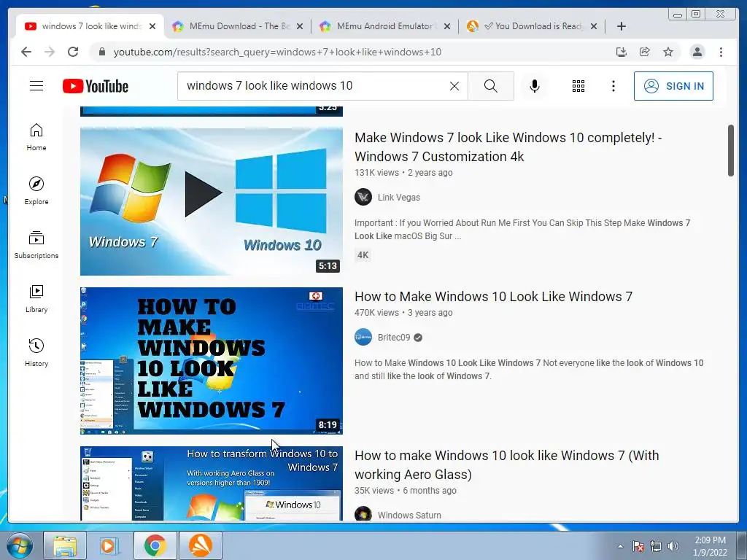This screenshot has width=747, height=560.
Task: Open Windows Media Player from taskbar
Action: 109,545
